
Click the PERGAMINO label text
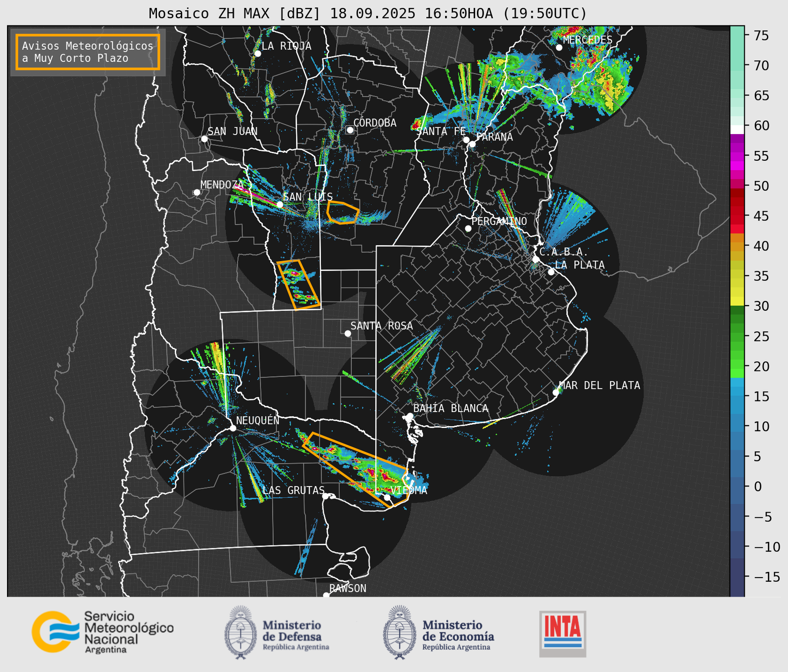(x=499, y=221)
